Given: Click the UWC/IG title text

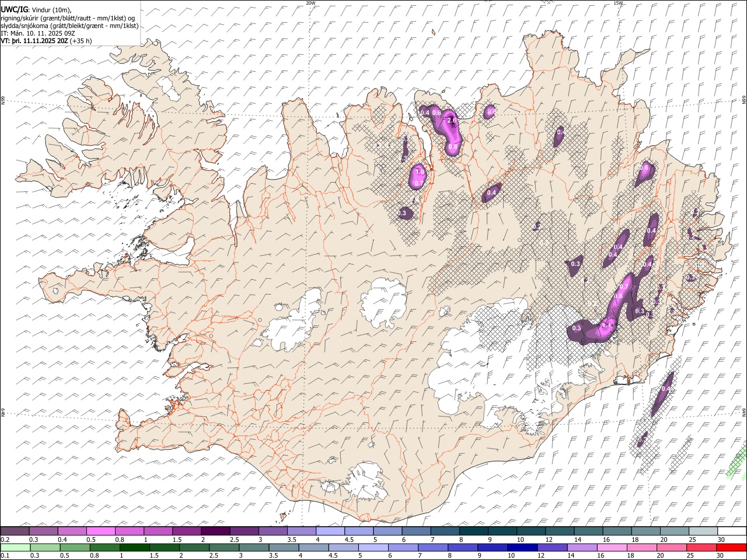Looking at the screenshot, I should (x=14, y=10).
